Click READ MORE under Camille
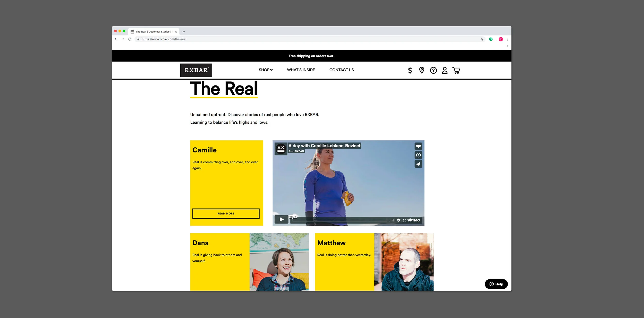 [x=226, y=213]
